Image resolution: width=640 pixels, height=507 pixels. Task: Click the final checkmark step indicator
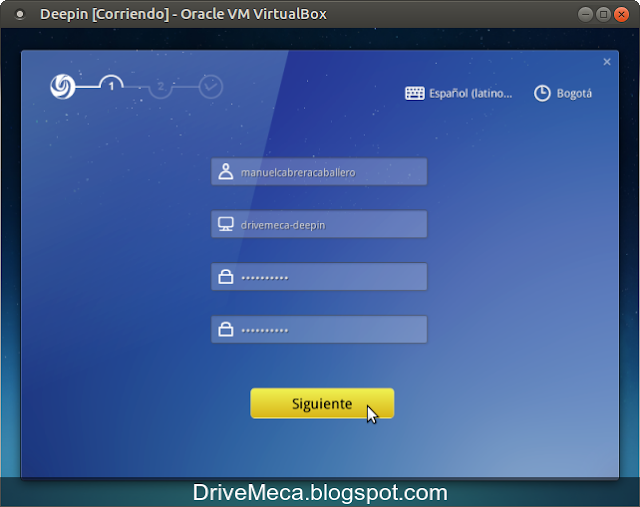(211, 87)
